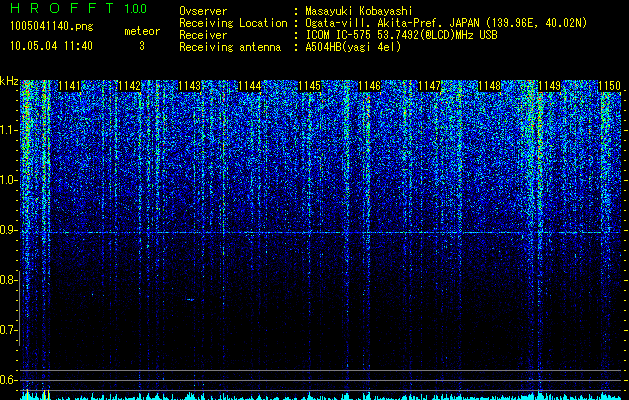Select the A504HB(yagi 4el) antenna text
Viewport: 629px width, 400px height.
[x=353, y=47]
